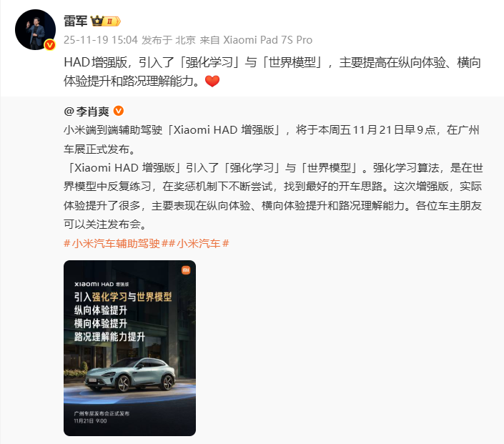This screenshot has height=444, width=504.
Task: Click the Xiaomi Pad 7S Pro source link
Action: (x=268, y=40)
